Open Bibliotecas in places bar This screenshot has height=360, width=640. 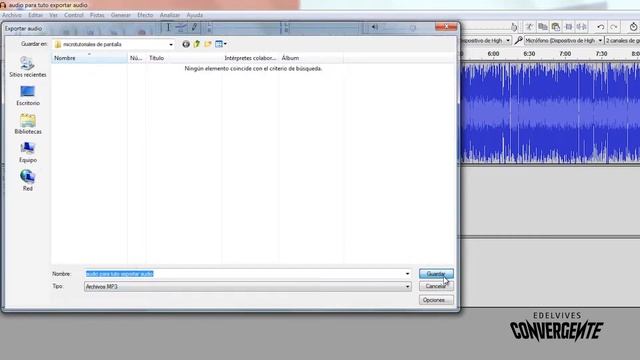pyautogui.click(x=28, y=124)
